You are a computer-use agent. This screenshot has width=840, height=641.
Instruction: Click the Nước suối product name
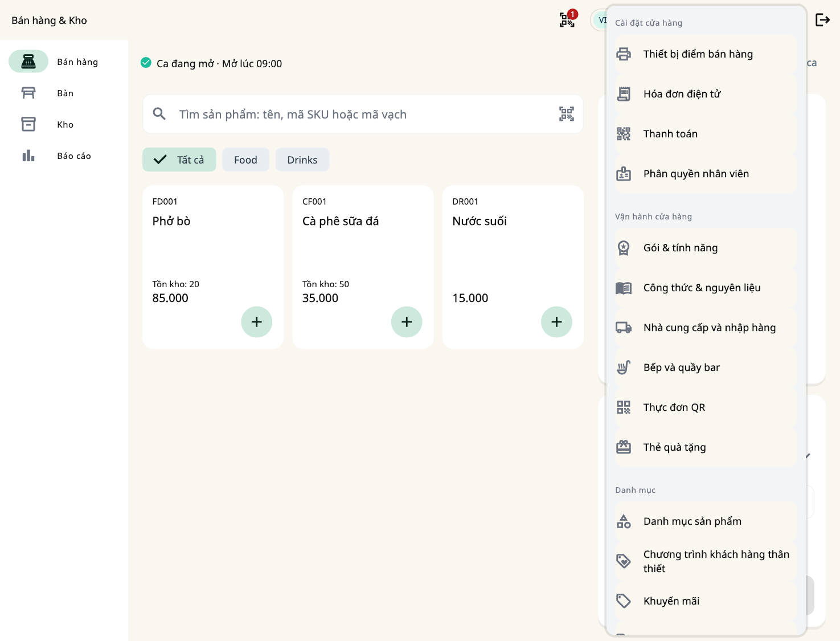pyautogui.click(x=480, y=221)
